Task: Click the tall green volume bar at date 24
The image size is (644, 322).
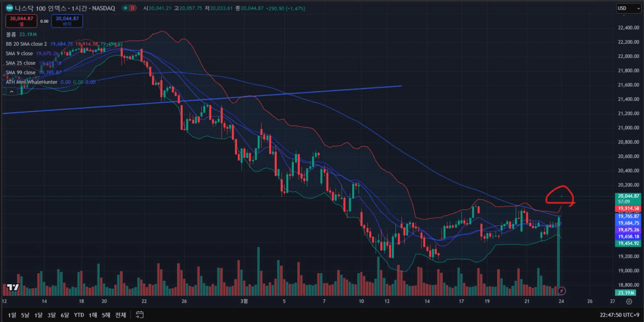Action: [x=558, y=257]
